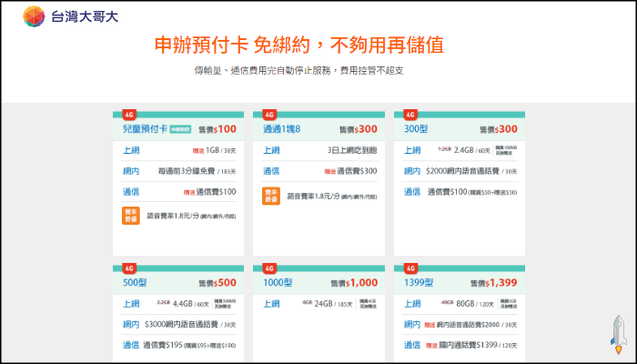Image resolution: width=637 pixels, height=364 pixels.
Task: Click 通信費$100 with 贈送 tag in 兒童預付卡 card
Action: tap(209, 192)
